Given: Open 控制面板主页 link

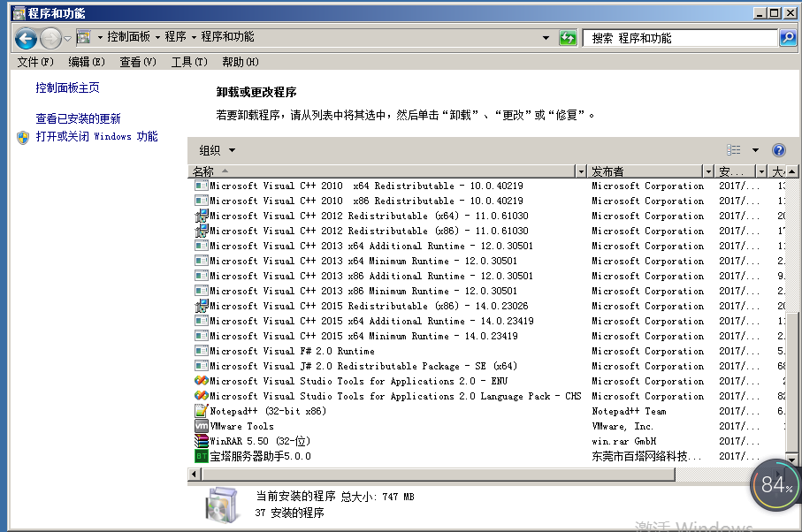Looking at the screenshot, I should (x=67, y=87).
